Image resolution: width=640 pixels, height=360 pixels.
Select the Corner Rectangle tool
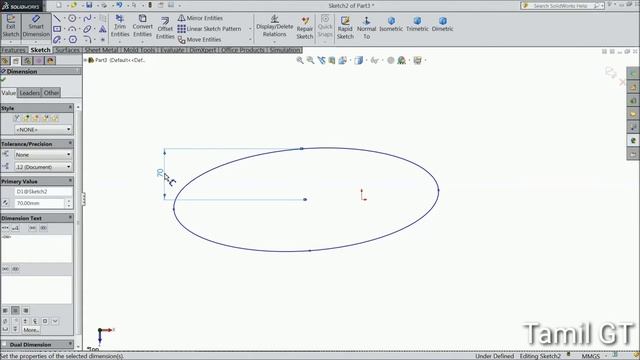point(57,29)
